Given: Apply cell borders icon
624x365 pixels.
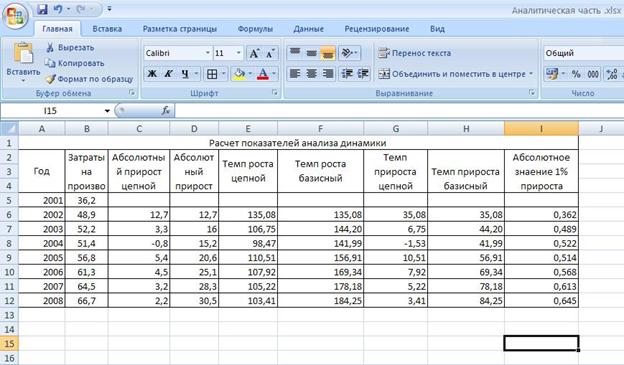Looking at the screenshot, I should 212,74.
